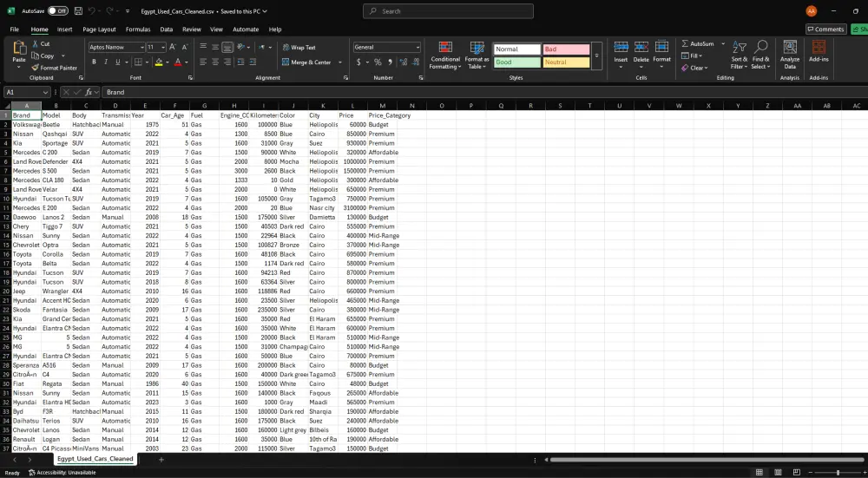This screenshot has width=868, height=478.
Task: Apply Percent Style format
Action: coord(378,62)
